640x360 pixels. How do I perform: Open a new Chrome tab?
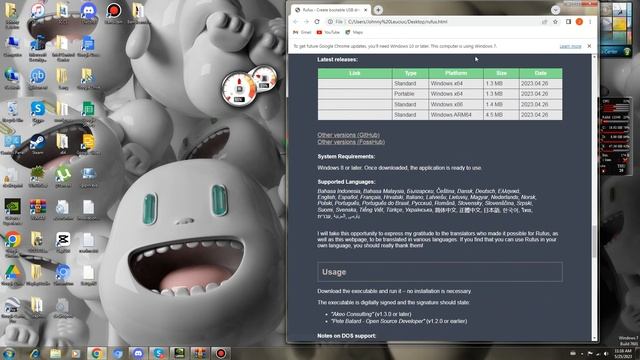(x=378, y=10)
